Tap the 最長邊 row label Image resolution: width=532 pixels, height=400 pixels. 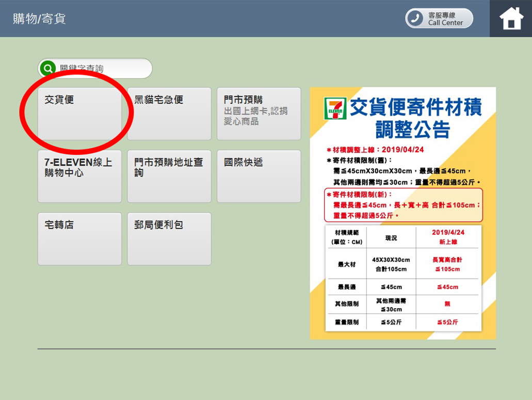pos(347,287)
